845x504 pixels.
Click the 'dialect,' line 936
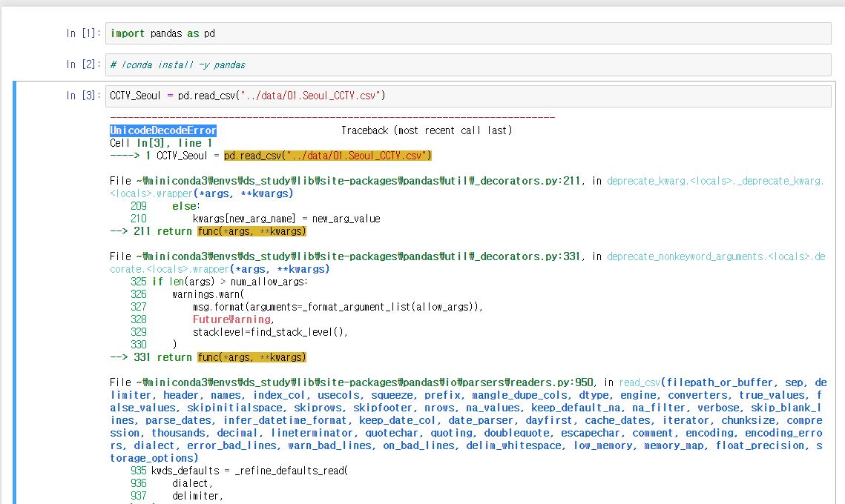192,483
